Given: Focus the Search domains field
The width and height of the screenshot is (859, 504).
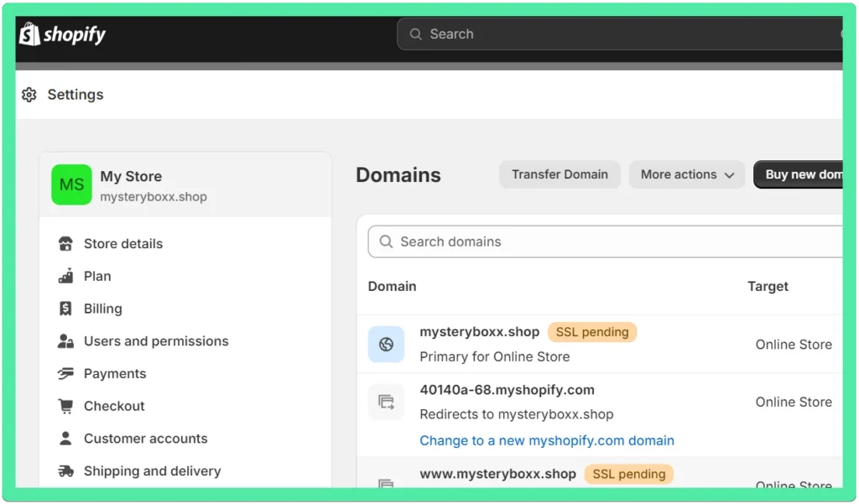Looking at the screenshot, I should (x=606, y=242).
